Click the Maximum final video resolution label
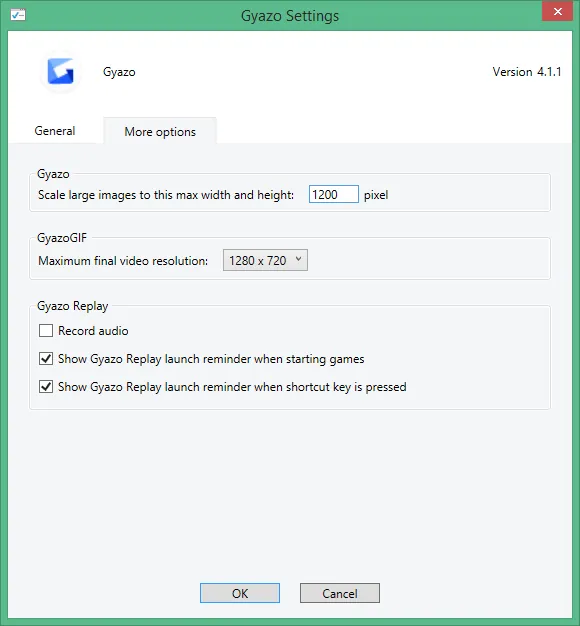The height and width of the screenshot is (626, 580). click(123, 261)
